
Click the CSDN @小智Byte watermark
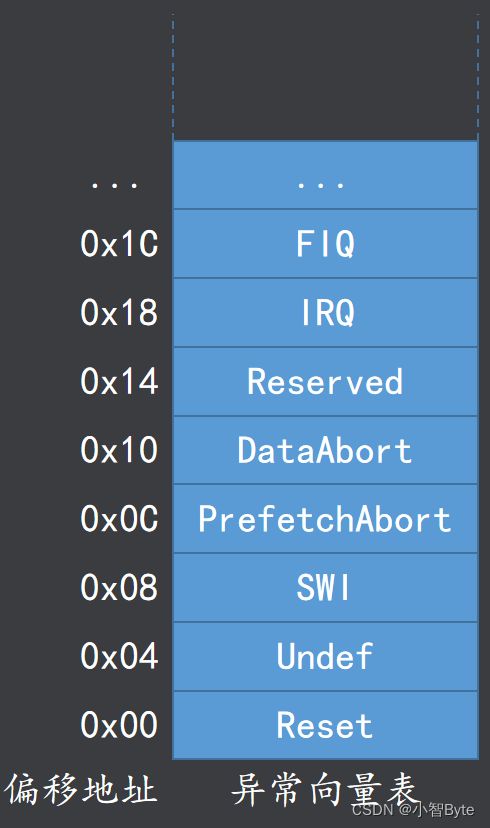click(412, 810)
